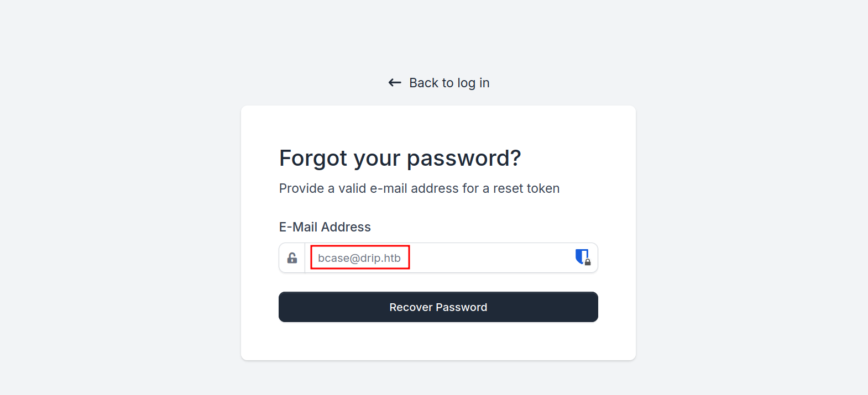Click the "log in" words in back link
This screenshot has width=868, height=395.
(473, 83)
